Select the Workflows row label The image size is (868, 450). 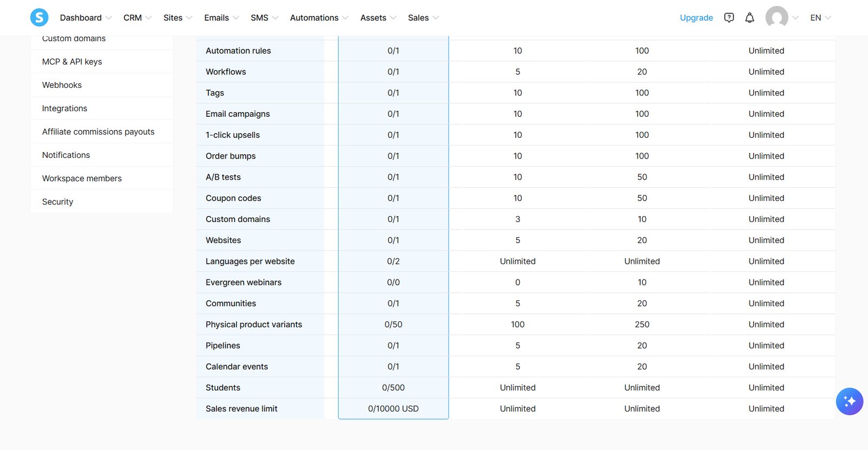click(x=226, y=72)
